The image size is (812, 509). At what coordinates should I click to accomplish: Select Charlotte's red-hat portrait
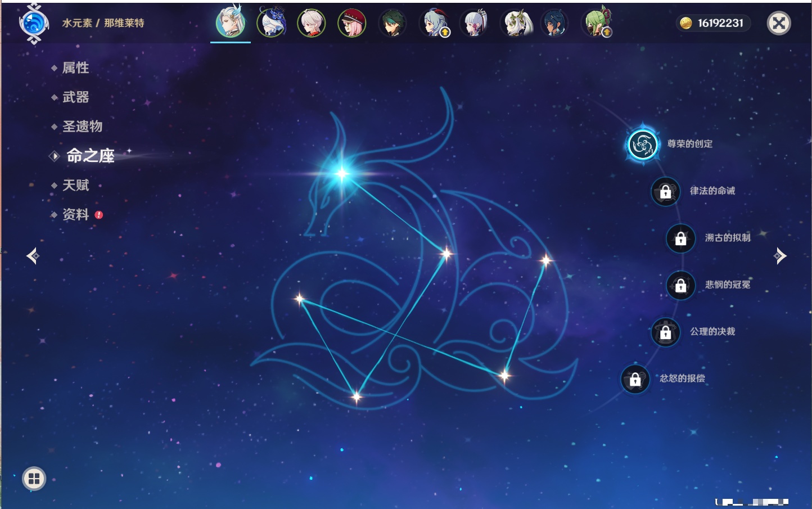[352, 23]
